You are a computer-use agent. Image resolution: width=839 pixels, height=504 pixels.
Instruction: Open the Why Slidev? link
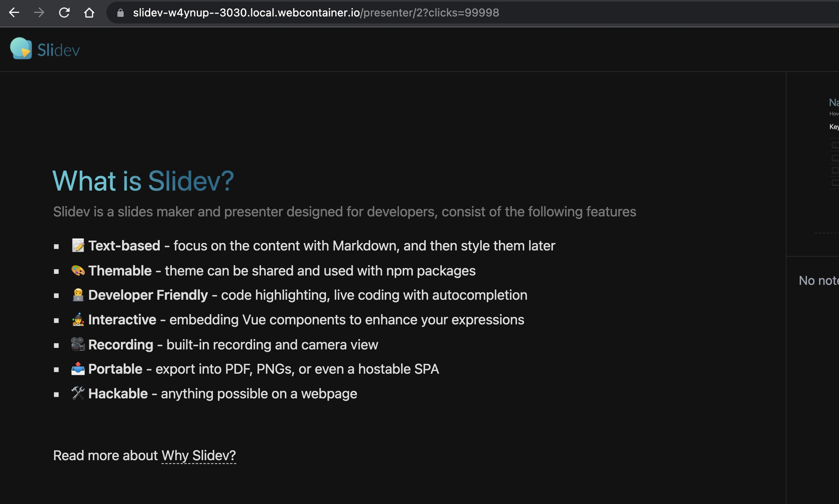tap(199, 455)
